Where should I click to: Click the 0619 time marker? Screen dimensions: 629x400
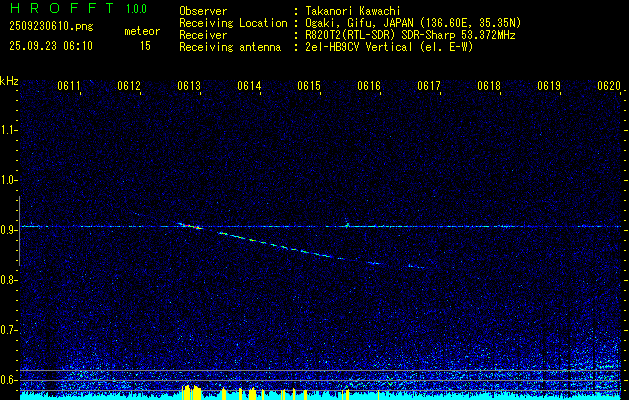pos(549,86)
